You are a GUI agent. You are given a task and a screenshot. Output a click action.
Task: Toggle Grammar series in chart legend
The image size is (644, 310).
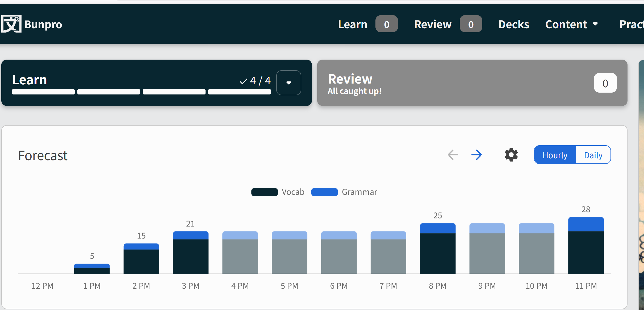pos(324,192)
